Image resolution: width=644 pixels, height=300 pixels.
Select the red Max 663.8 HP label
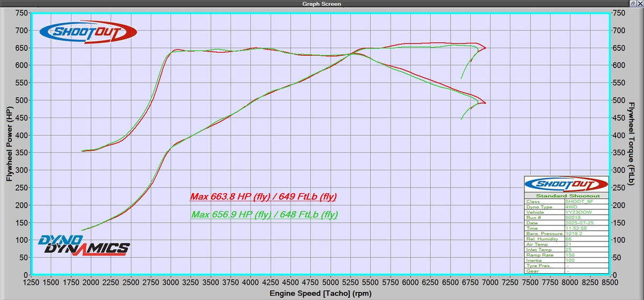(x=264, y=196)
